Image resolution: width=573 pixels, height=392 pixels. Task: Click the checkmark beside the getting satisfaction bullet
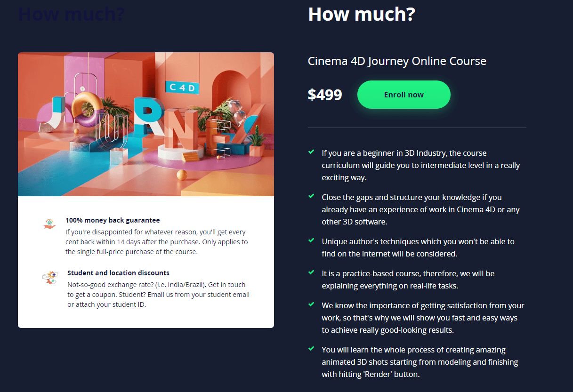pos(311,304)
